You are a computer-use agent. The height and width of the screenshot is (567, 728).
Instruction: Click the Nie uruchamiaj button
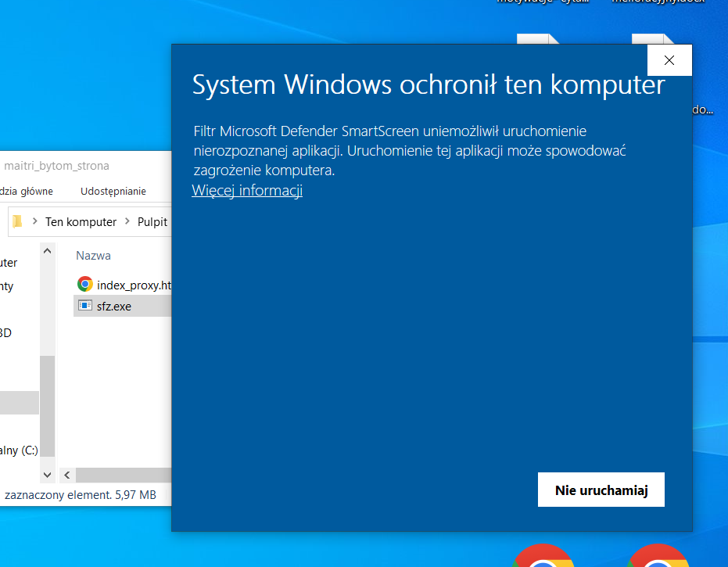601,490
